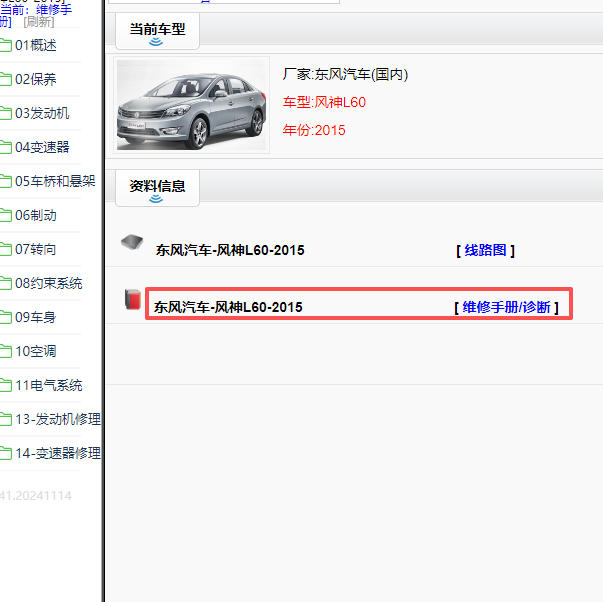This screenshot has width=603, height=602.
Task: Open the 04变速器 folder
Action: tap(42, 147)
